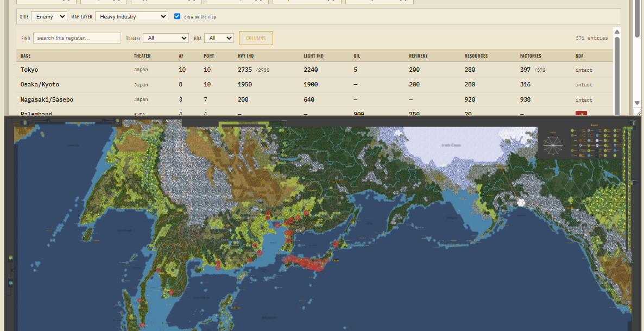Click the intact BDA status for Tokyo
The image size is (644, 331).
[584, 70]
